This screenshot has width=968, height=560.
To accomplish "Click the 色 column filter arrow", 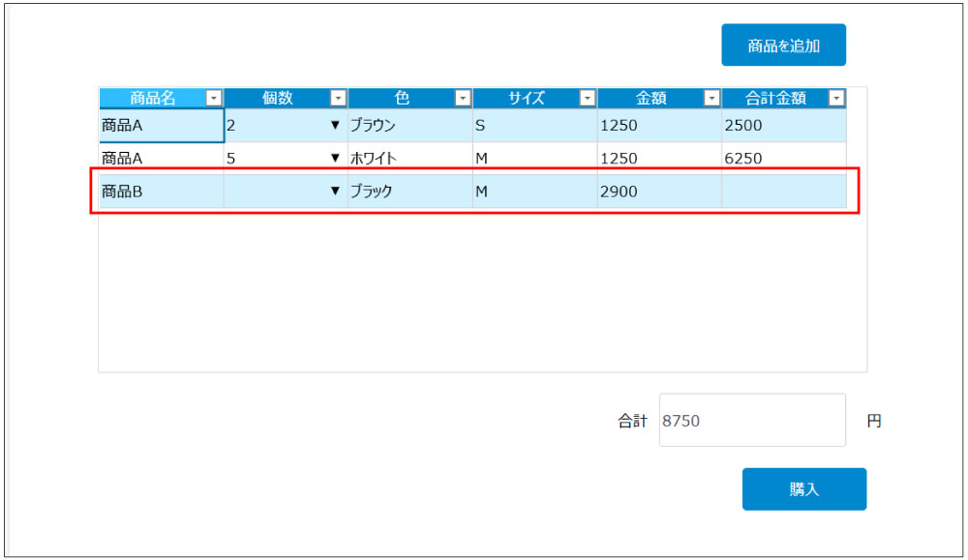I will click(x=463, y=98).
